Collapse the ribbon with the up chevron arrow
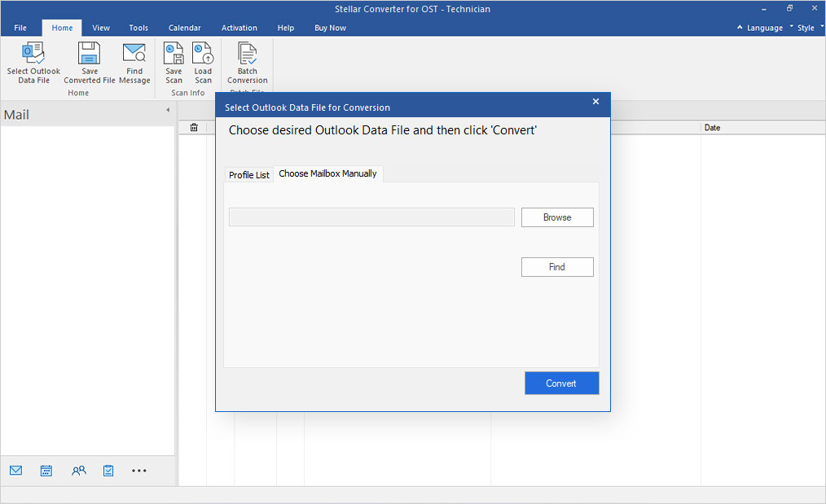The width and height of the screenshot is (826, 504). tap(740, 27)
